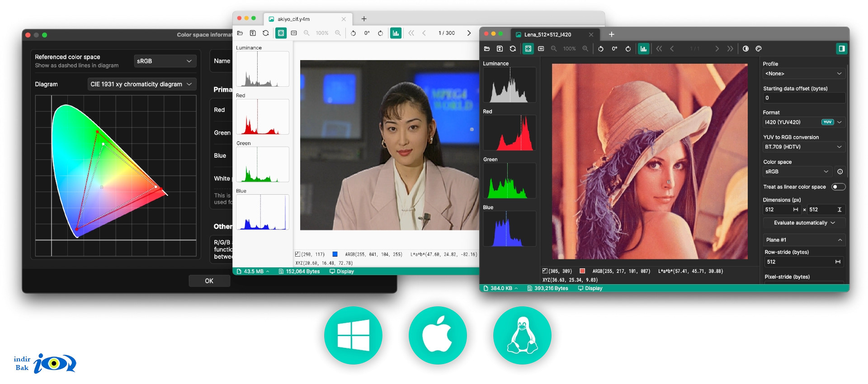This screenshot has width=868, height=384.
Task: Collapse the Plane #1 section
Action: [x=840, y=240]
